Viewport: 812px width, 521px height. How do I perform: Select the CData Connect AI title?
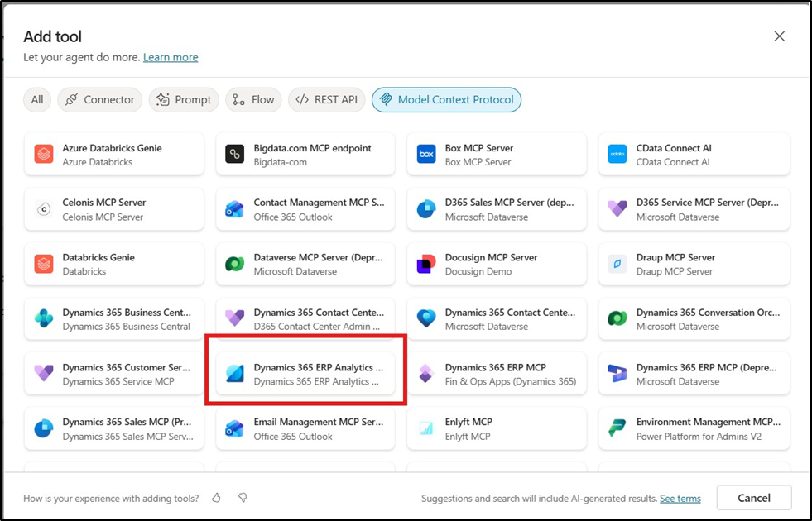pyautogui.click(x=673, y=148)
